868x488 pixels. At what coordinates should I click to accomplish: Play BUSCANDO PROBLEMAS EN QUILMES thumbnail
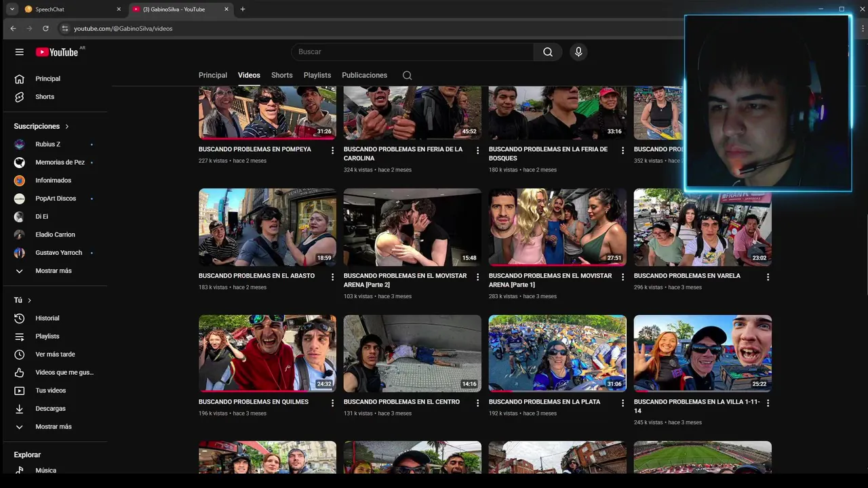tap(267, 353)
